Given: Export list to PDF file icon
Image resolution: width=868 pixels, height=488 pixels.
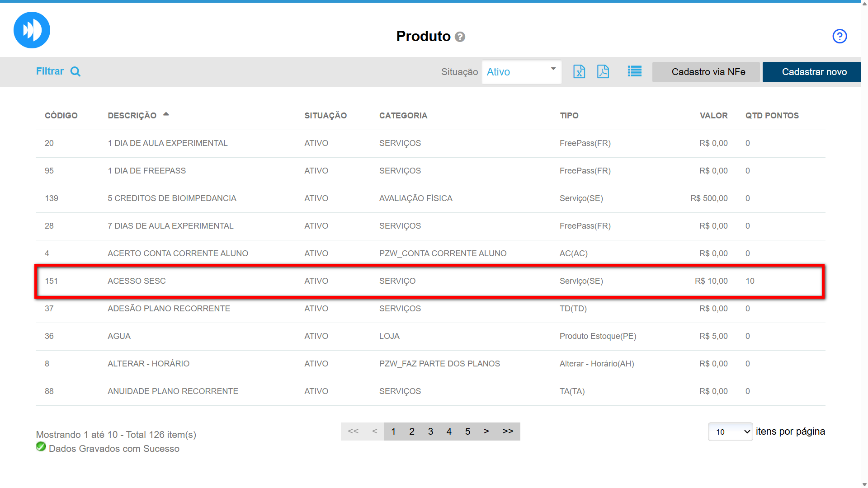Looking at the screenshot, I should tap(603, 71).
